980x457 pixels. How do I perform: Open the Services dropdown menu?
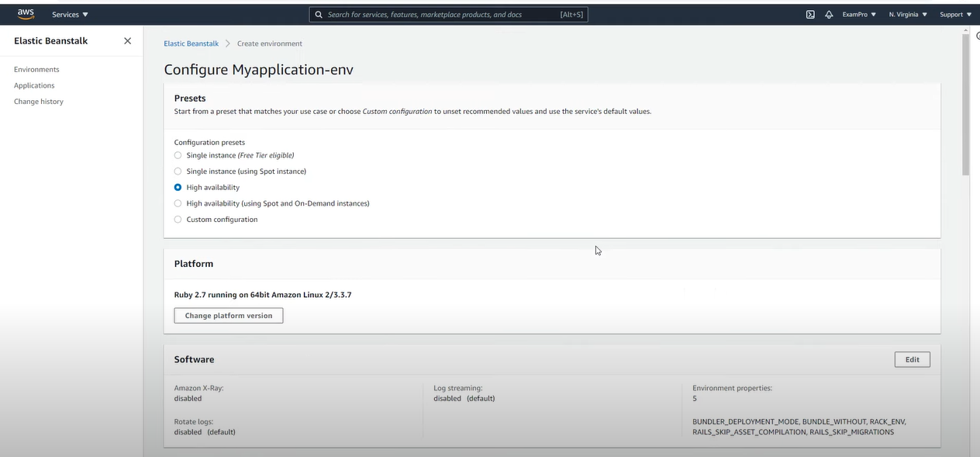[x=70, y=14]
